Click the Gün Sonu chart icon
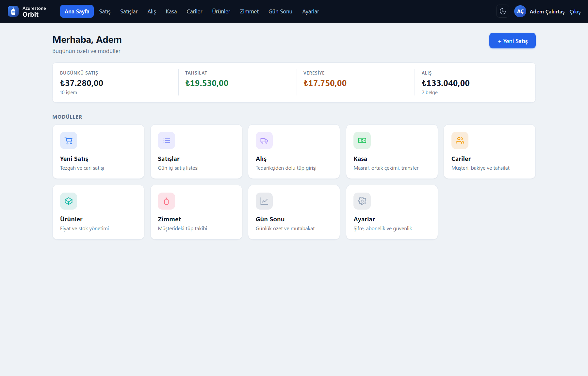The height and width of the screenshot is (376, 588). (x=264, y=201)
